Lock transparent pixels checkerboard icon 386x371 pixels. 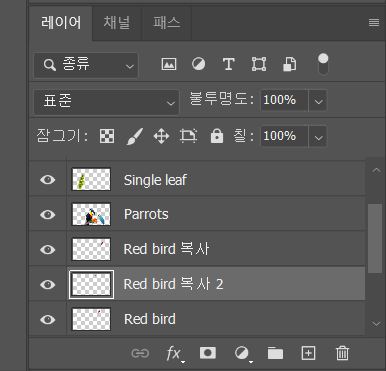[107, 136]
